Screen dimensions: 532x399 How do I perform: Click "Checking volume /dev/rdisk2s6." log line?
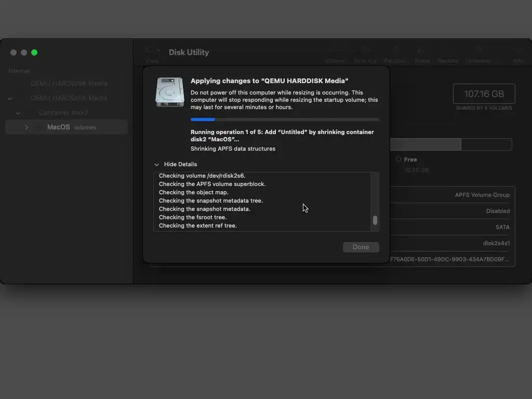(202, 176)
